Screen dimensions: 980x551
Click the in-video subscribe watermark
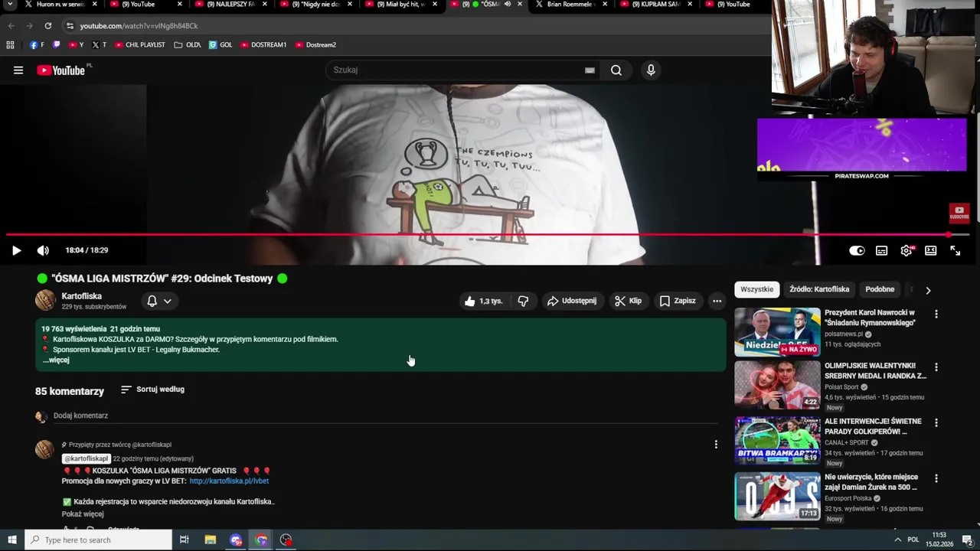[x=959, y=213]
